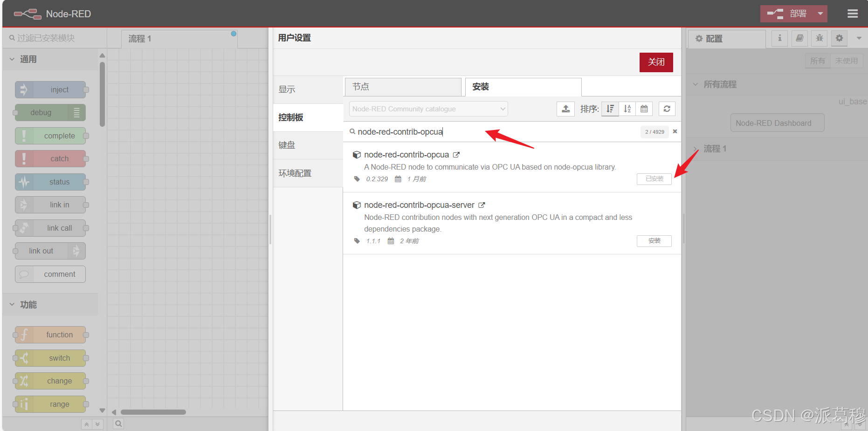Click the link call node

pyautogui.click(x=50, y=228)
